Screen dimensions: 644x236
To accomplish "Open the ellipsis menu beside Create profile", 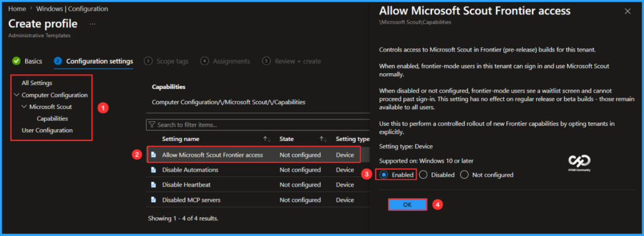I will pyautogui.click(x=92, y=24).
